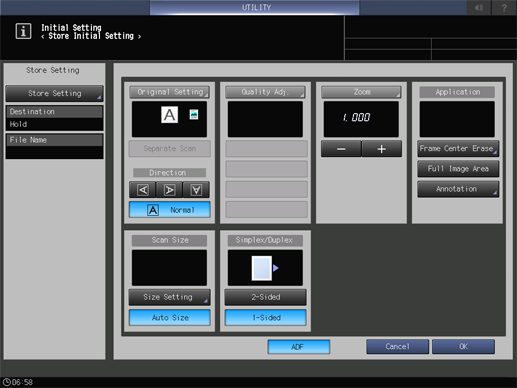Click the Application heading label
The height and width of the screenshot is (388, 517).
[457, 92]
